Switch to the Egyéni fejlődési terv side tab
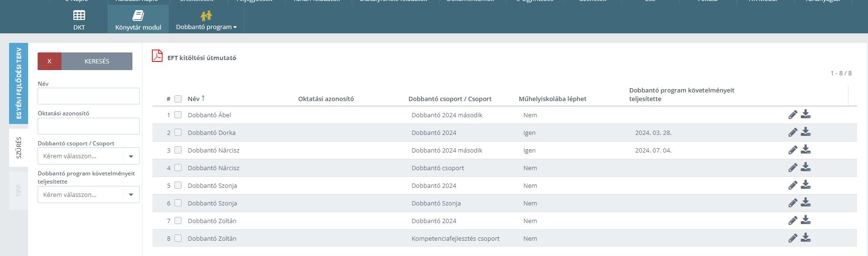The height and width of the screenshot is (256, 868). [x=19, y=83]
